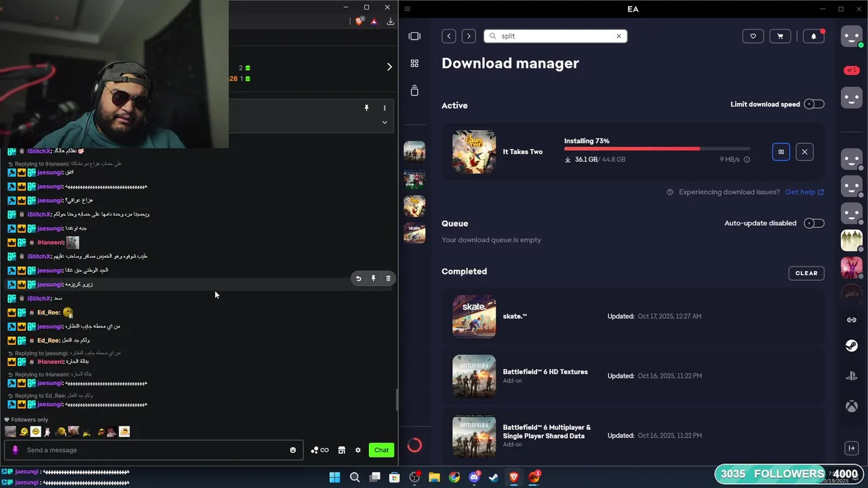This screenshot has width=868, height=488.
Task: Pin the hovered chat message
Action: click(x=373, y=279)
